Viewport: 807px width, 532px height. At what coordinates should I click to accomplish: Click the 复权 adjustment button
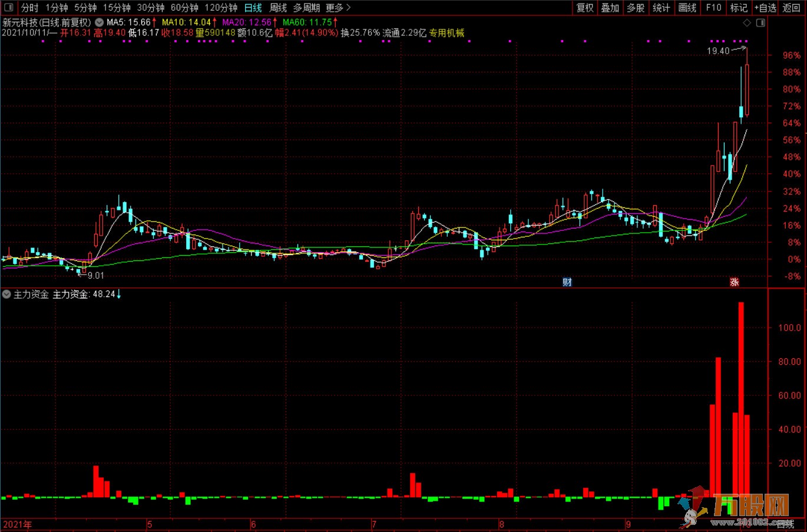(x=585, y=8)
